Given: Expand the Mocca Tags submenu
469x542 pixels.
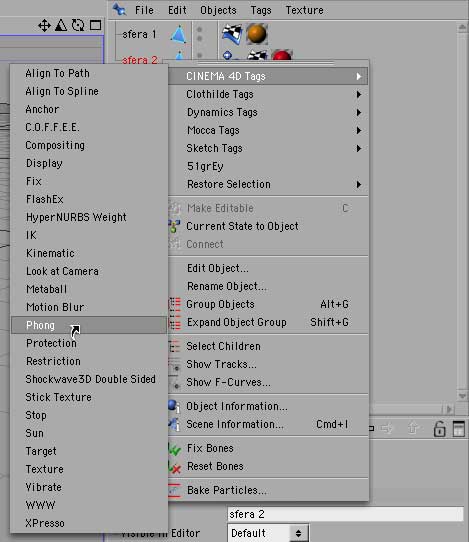Looking at the screenshot, I should (268, 130).
